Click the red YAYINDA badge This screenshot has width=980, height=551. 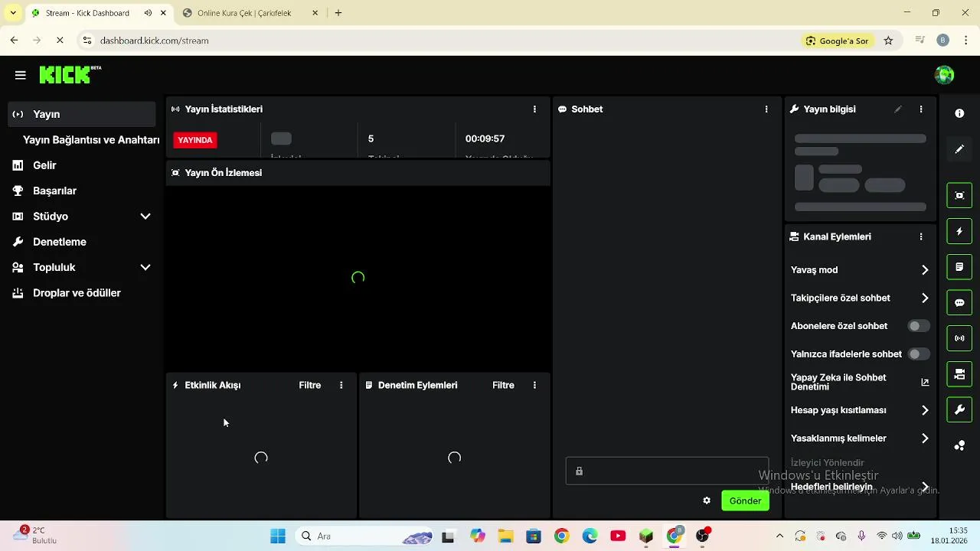pyautogui.click(x=195, y=140)
